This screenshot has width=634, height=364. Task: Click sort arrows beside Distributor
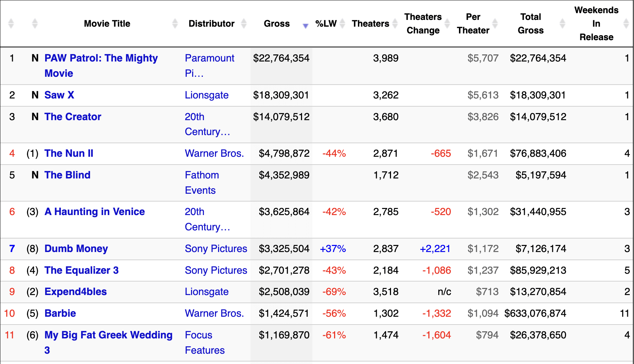point(244,23)
